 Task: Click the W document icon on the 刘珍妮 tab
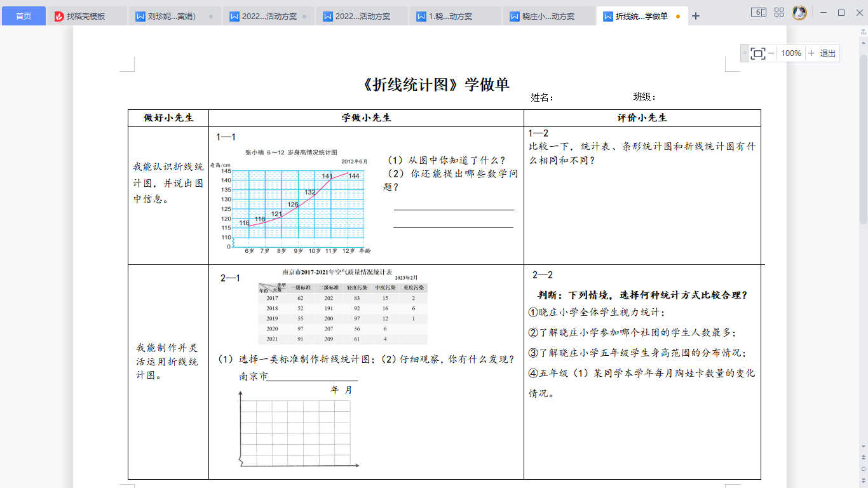(140, 17)
